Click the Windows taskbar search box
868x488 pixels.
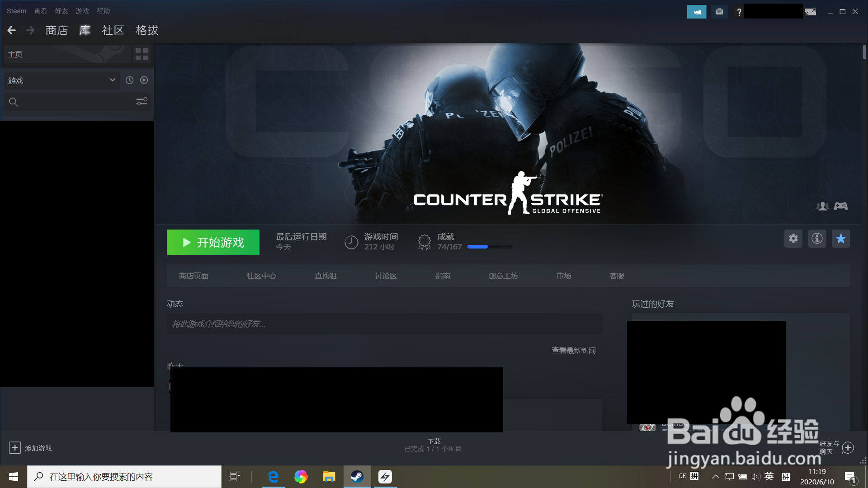[x=124, y=477]
